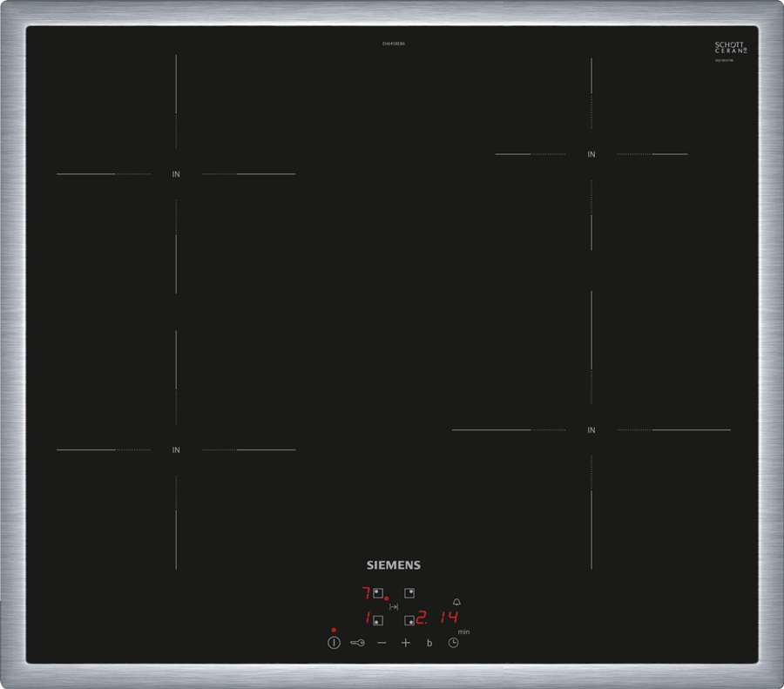
Task: Tap the power transfer arrow icon
Action: point(394,607)
